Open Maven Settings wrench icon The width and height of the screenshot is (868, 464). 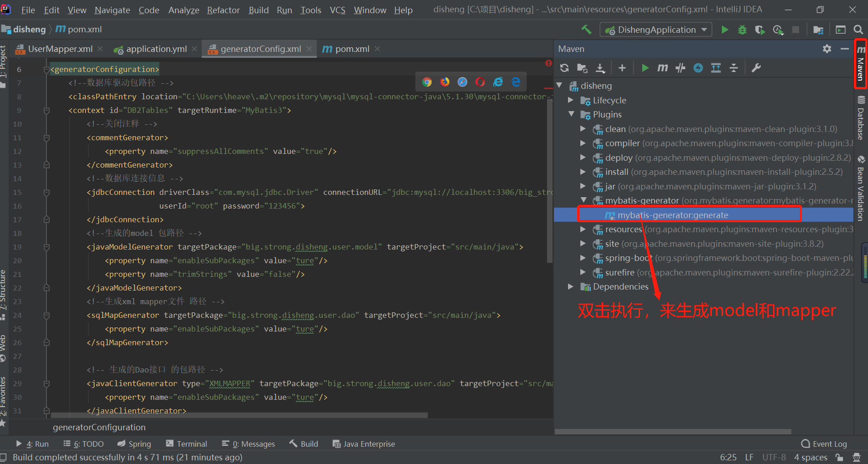756,68
